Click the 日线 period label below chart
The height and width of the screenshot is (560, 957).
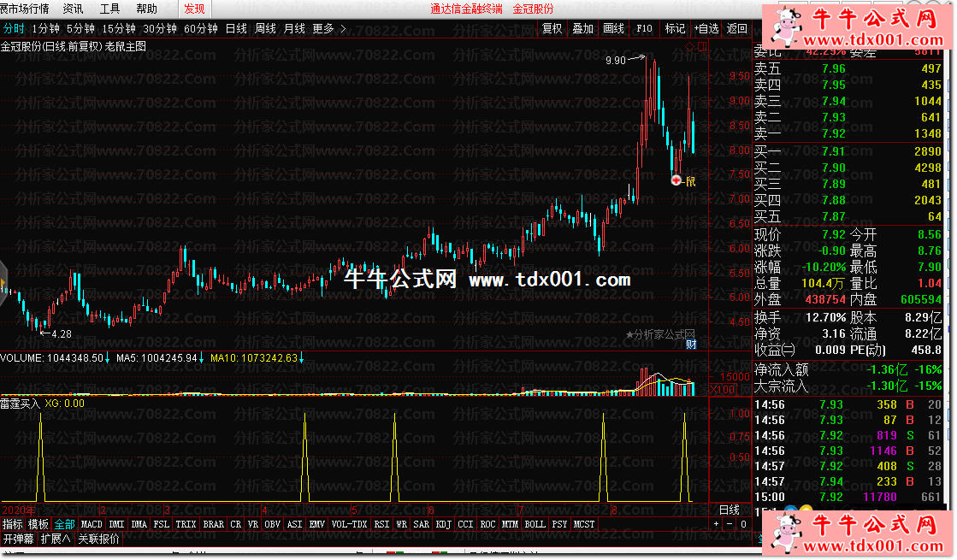730,510
